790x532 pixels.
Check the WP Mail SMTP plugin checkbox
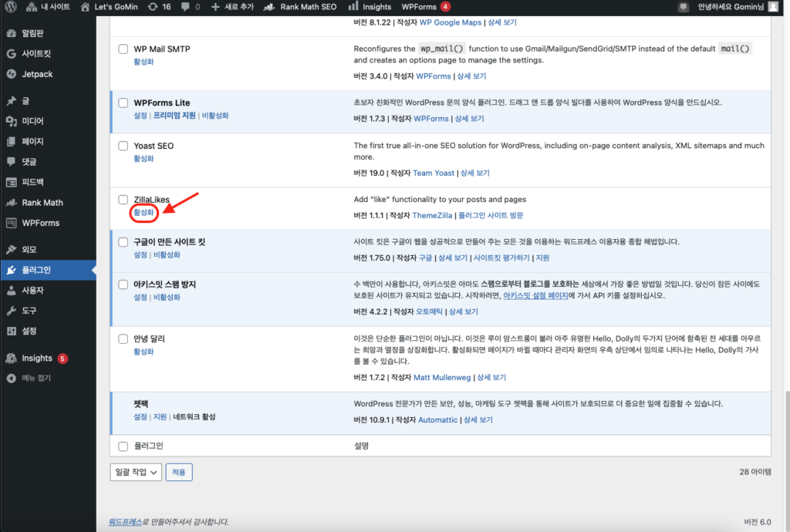(123, 49)
